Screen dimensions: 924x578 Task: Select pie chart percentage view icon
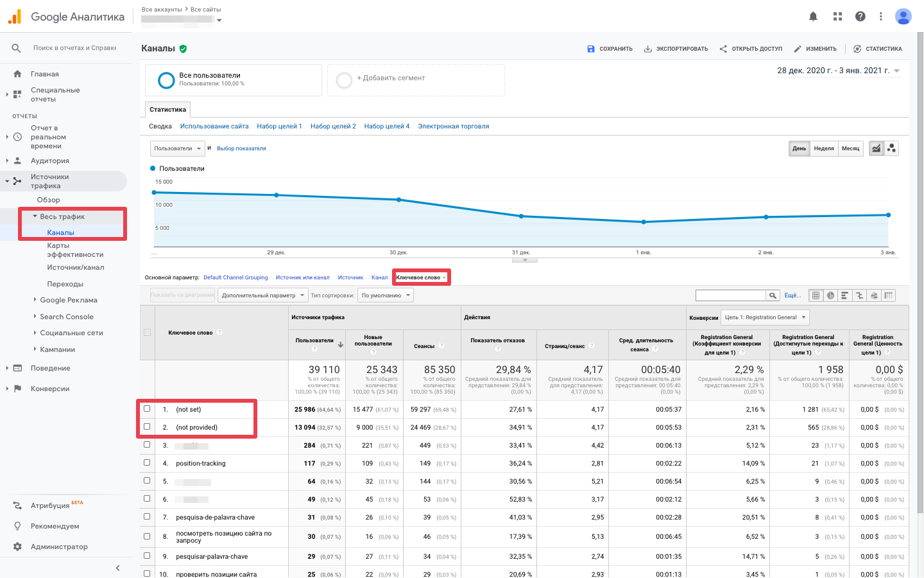830,295
